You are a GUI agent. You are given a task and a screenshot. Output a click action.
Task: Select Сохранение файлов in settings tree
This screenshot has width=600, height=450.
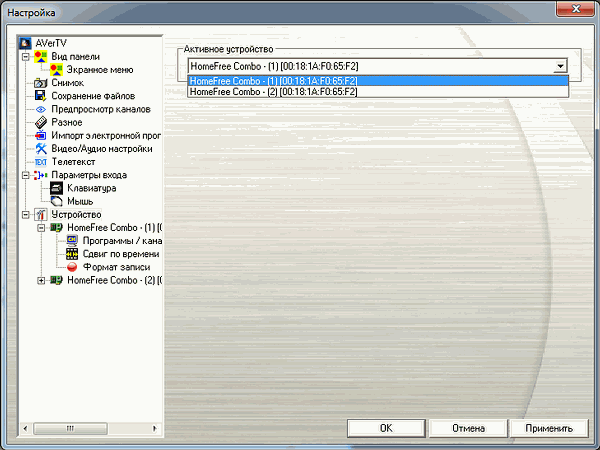coord(93,96)
